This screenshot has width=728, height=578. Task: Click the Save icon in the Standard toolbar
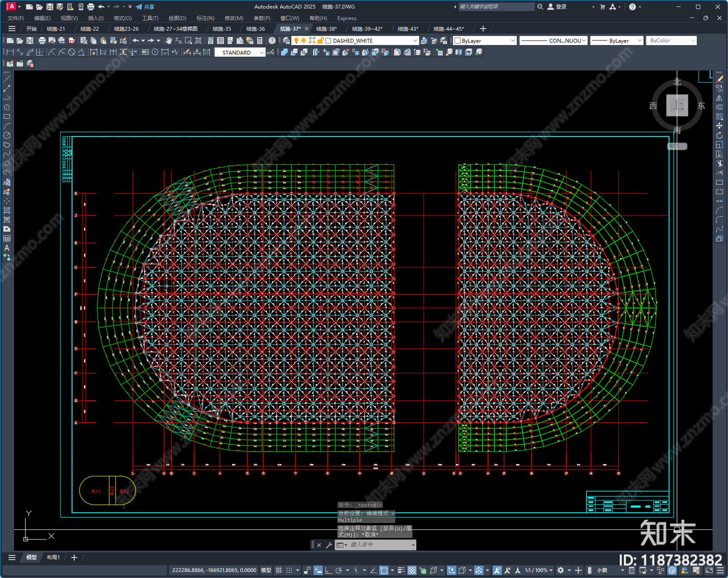(30, 41)
